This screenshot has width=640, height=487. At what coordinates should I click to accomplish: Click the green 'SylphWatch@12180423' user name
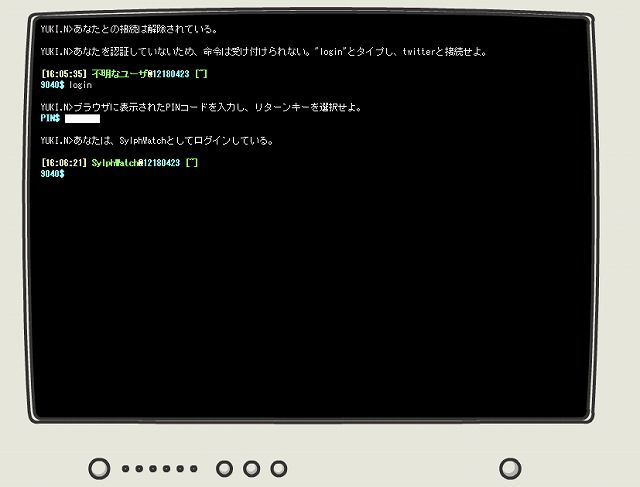coord(136,163)
